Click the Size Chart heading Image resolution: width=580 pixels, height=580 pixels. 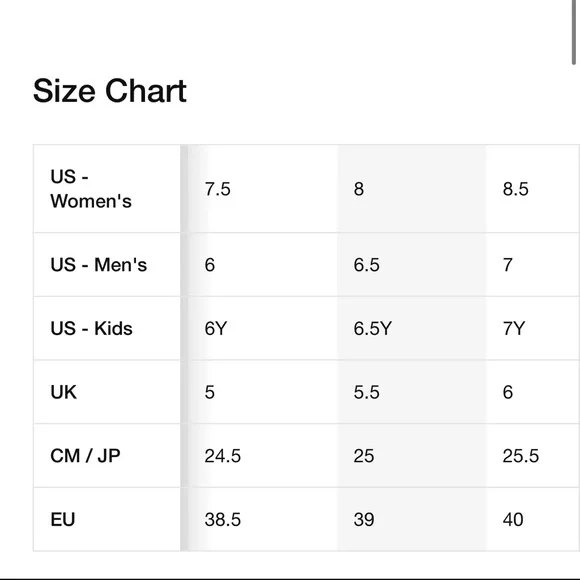pos(109,91)
